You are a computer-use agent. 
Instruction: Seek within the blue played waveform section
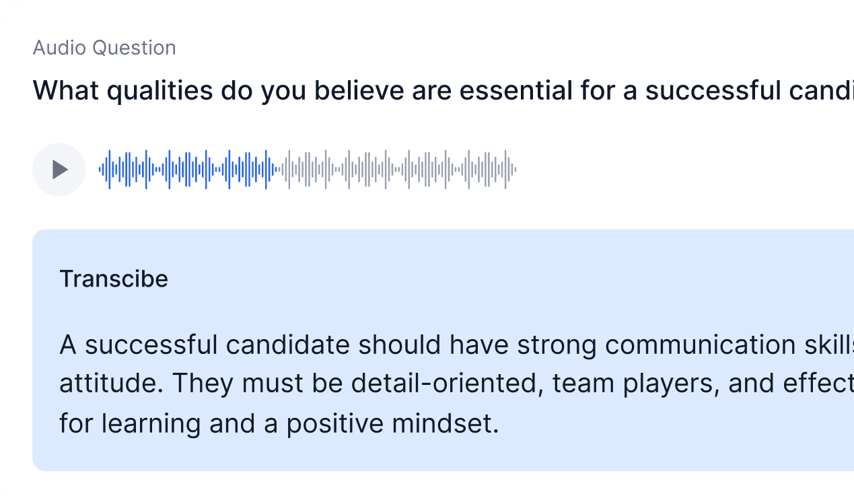[x=188, y=170]
